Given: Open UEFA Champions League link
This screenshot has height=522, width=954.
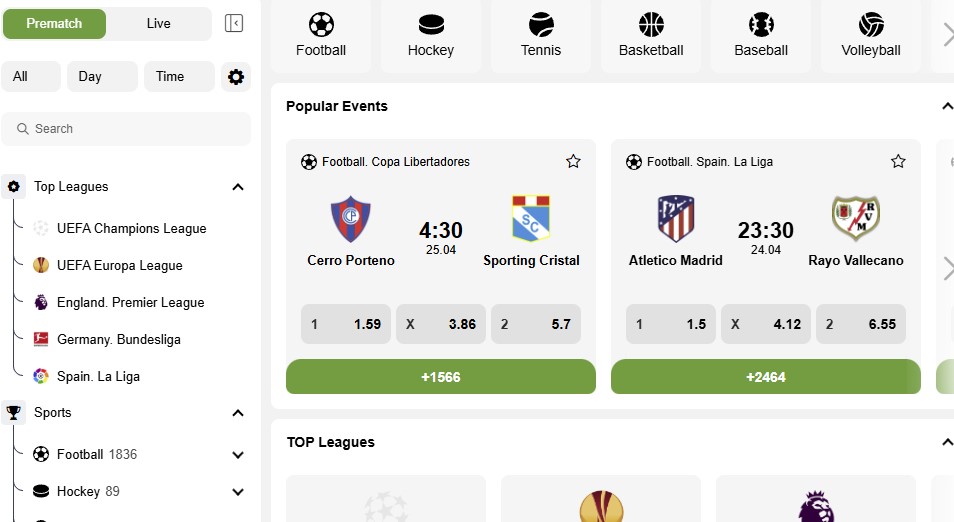Looking at the screenshot, I should click(x=131, y=229).
